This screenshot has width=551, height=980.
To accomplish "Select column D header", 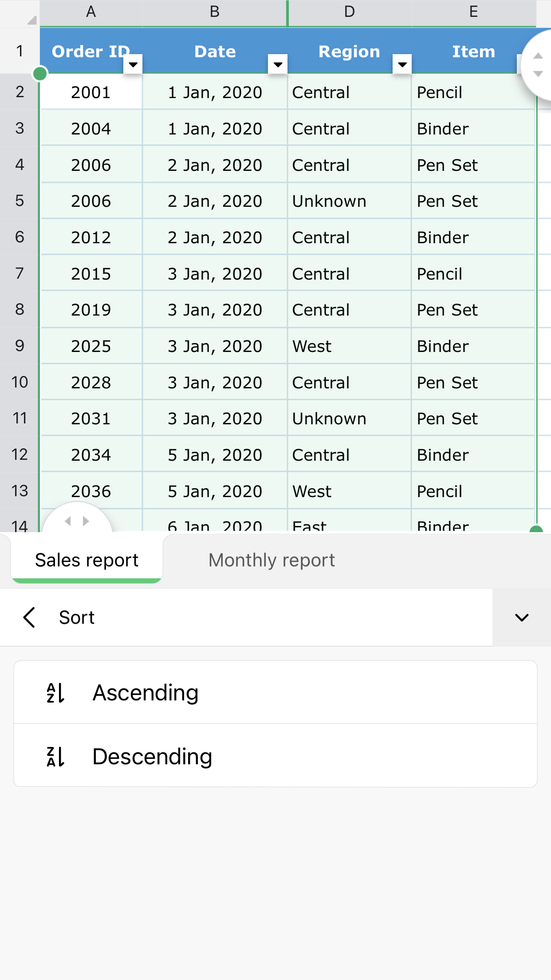I will (350, 12).
